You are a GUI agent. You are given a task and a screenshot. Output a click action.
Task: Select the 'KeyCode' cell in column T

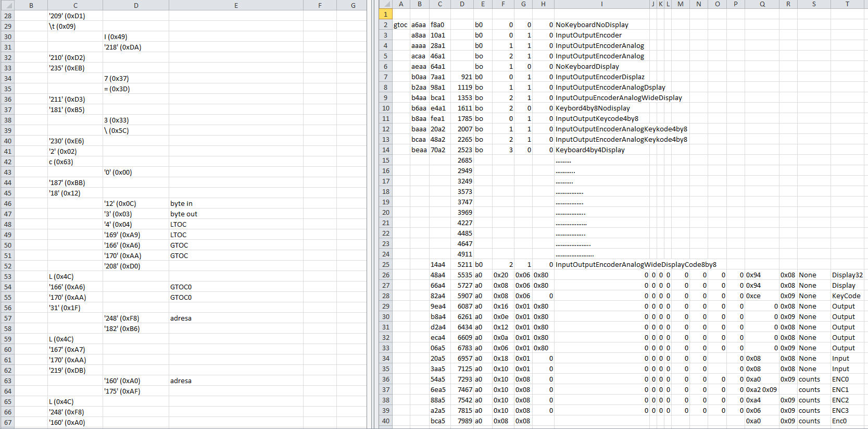846,296
